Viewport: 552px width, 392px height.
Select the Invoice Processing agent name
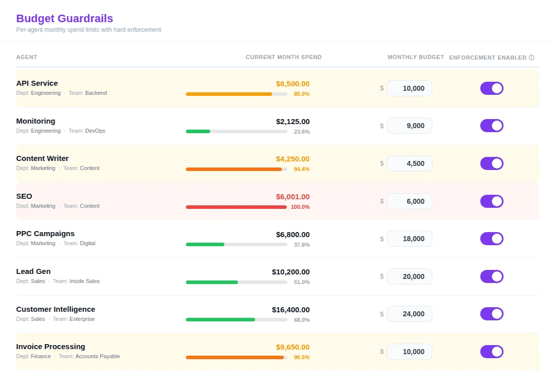click(51, 347)
